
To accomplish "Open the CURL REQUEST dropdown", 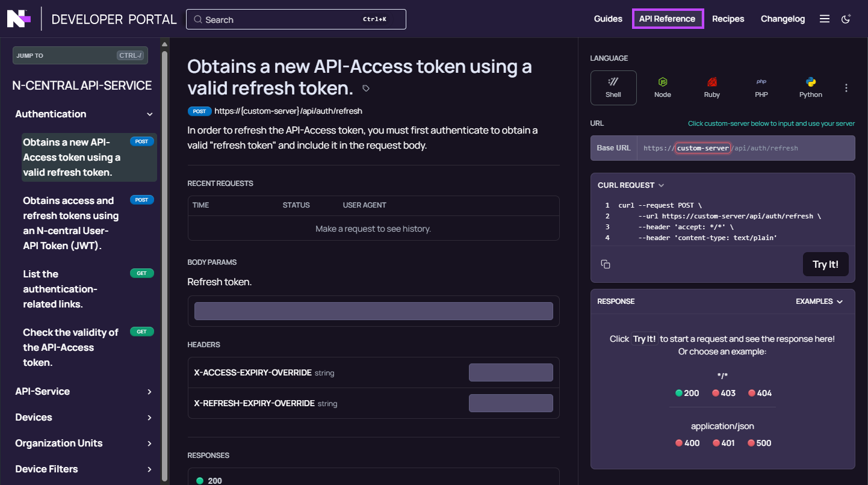I will [631, 185].
